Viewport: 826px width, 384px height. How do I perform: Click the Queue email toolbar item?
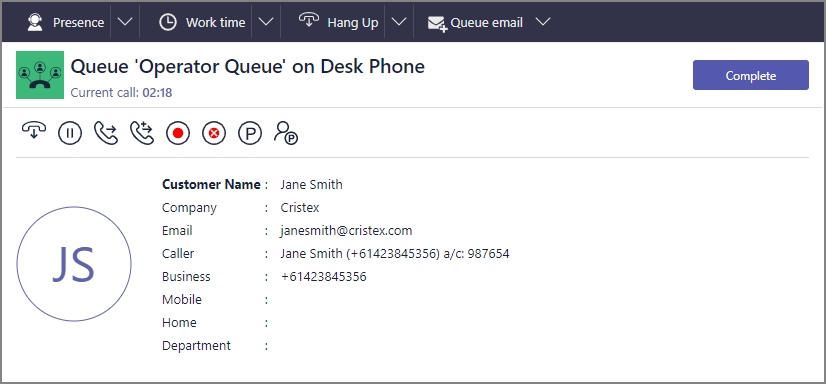[475, 23]
